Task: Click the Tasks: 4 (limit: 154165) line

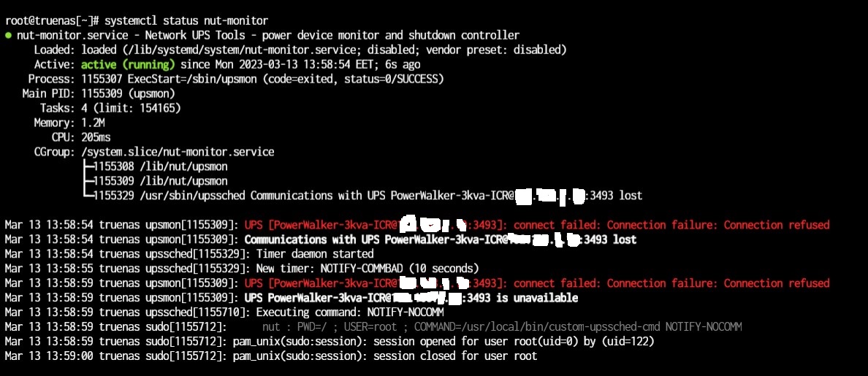Action: [x=110, y=108]
